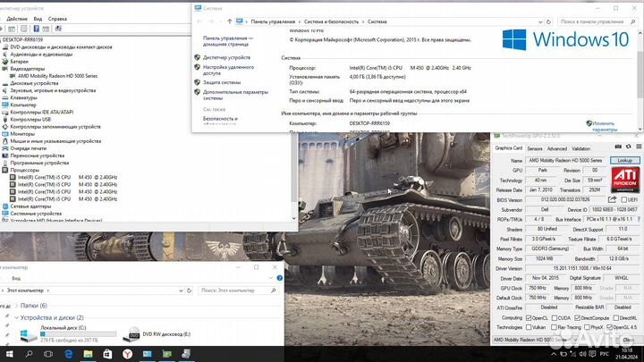
Task: Open Справка menu in Device Manager
Action: pyautogui.click(x=57, y=19)
